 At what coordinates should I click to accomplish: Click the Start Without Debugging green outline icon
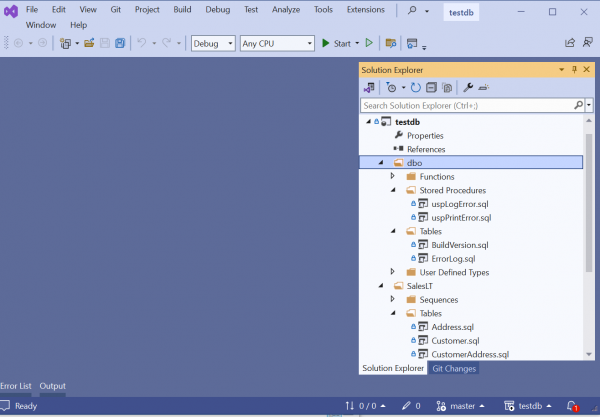pos(369,43)
